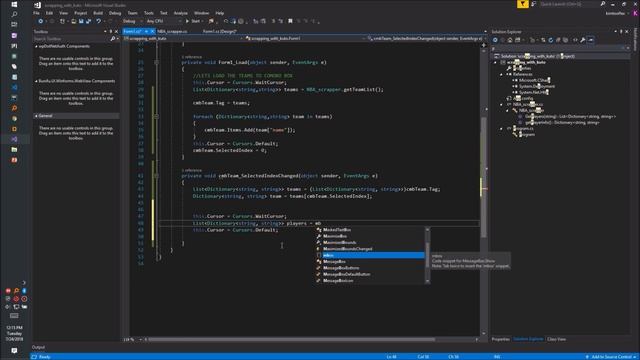Click Solution Explorer Properties wrench icon
Screen dimensions: 640x360
(x=583, y=40)
